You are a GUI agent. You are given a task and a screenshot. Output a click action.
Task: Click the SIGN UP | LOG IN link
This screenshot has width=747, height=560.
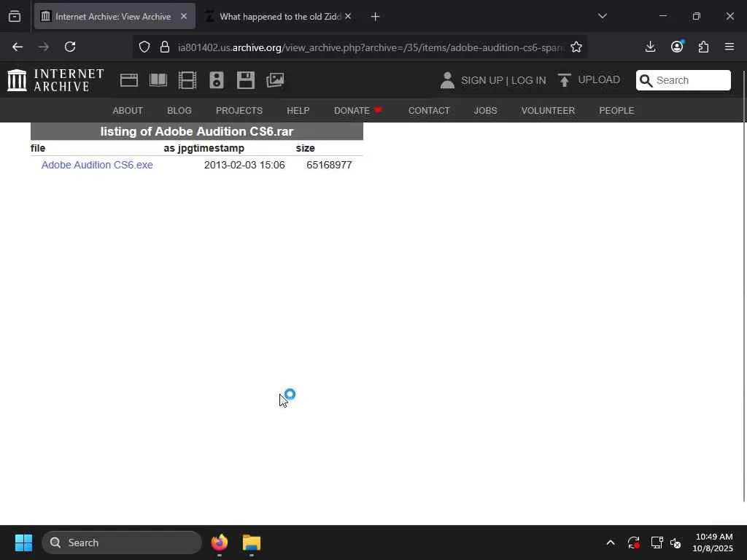coord(503,80)
